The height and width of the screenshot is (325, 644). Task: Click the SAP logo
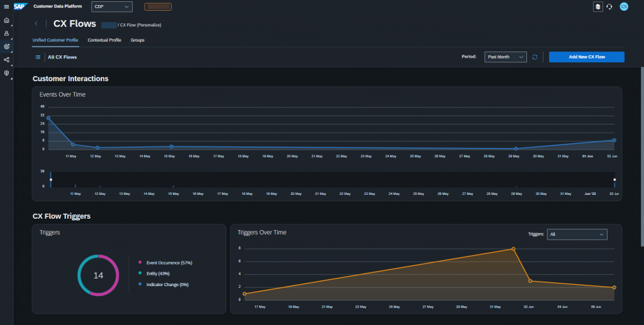click(x=20, y=6)
